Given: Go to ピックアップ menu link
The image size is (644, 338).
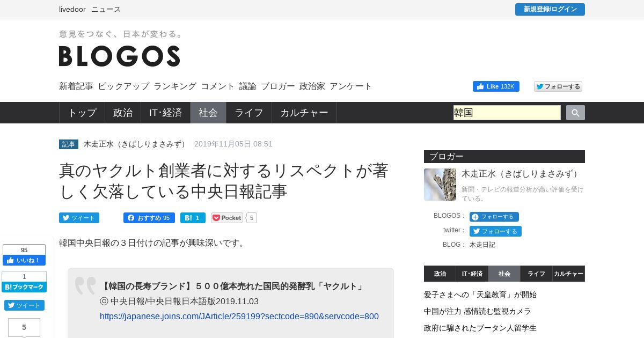Looking at the screenshot, I should coord(123,86).
